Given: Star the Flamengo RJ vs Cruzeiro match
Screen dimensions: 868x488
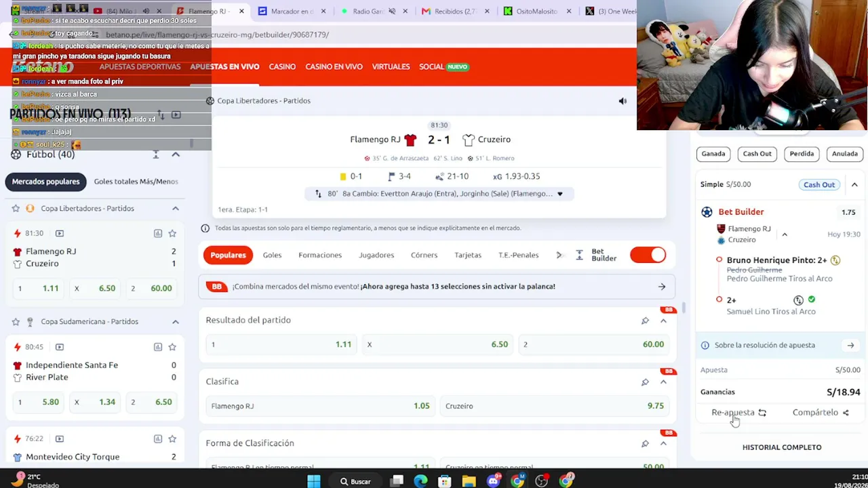Looking at the screenshot, I should pyautogui.click(x=172, y=233).
